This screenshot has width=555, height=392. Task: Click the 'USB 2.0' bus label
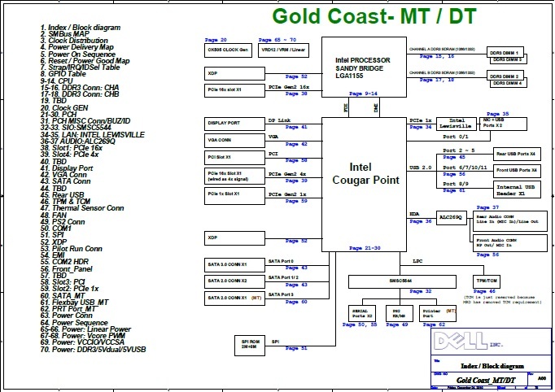click(421, 168)
